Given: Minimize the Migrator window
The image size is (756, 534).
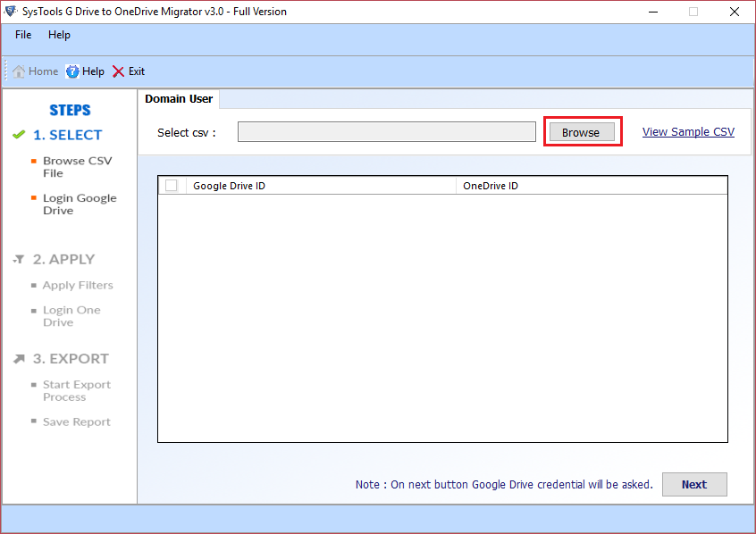Looking at the screenshot, I should click(x=653, y=12).
